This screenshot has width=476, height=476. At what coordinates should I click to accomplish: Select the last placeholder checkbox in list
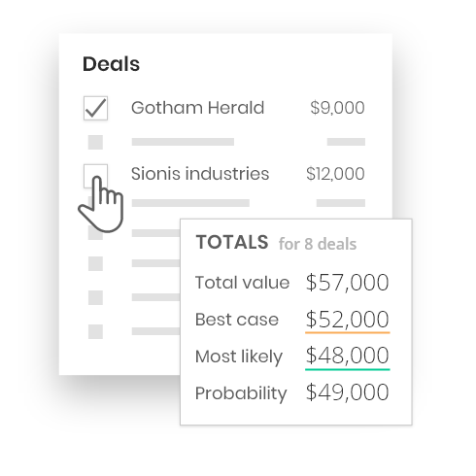95,332
